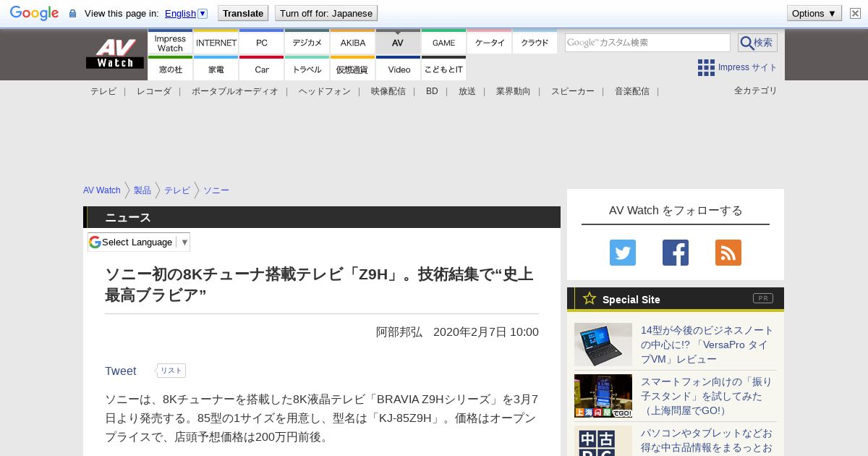Click the Google Translate bar logo
Viewport: 868px width, 456px height.
tap(34, 13)
